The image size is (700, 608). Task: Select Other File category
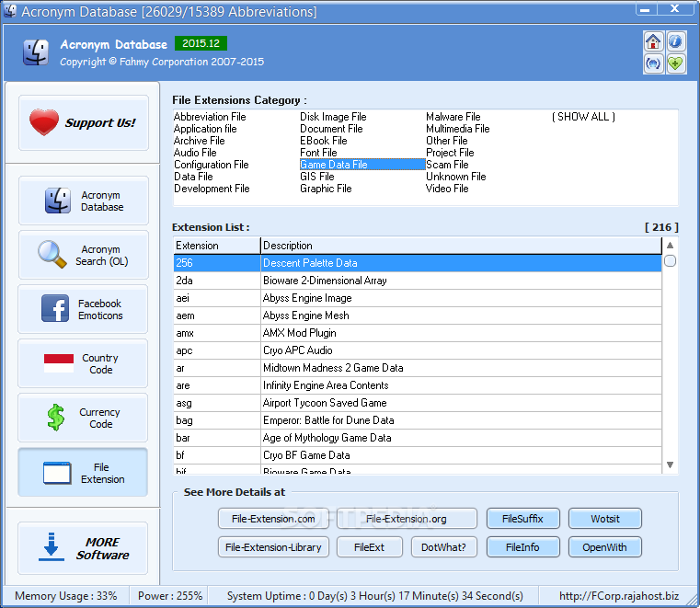click(x=447, y=141)
